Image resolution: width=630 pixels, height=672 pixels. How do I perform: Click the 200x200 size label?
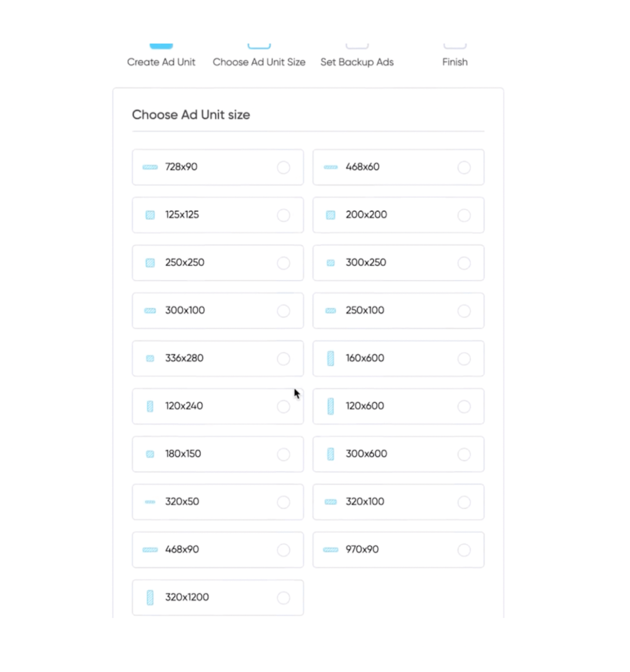[366, 215]
